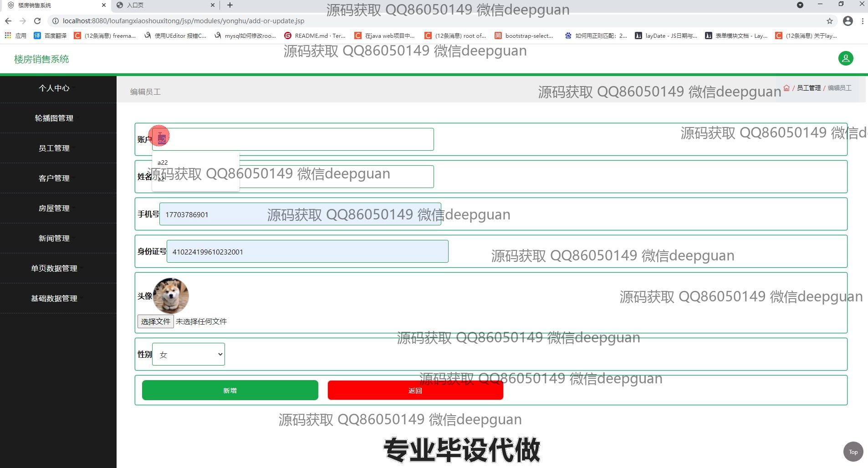
Task: Switch to the 入口页 browser tab
Action: point(164,5)
